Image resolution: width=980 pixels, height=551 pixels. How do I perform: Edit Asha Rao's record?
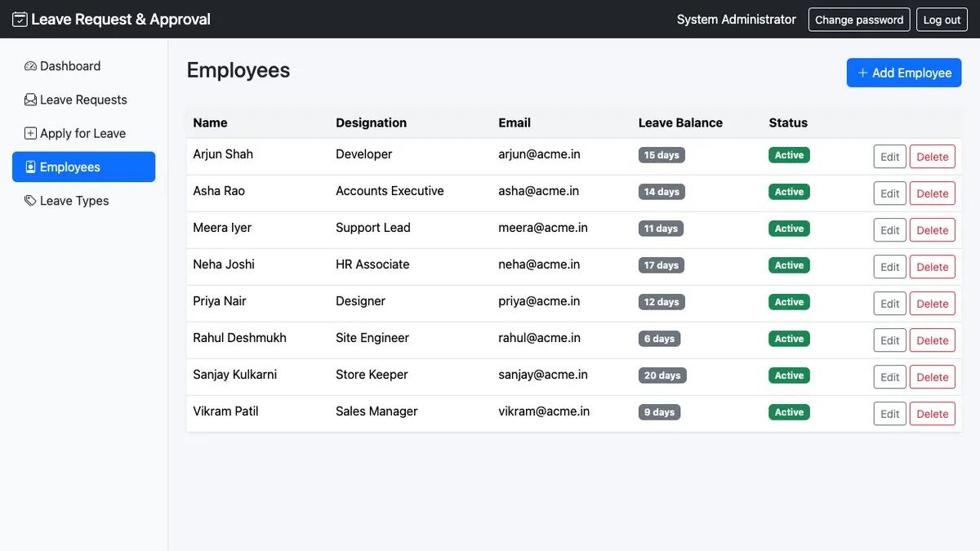[890, 193]
